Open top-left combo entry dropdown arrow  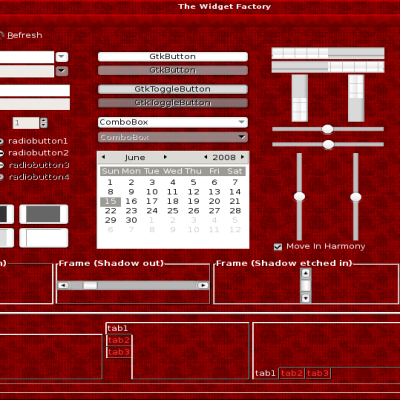tap(61, 57)
